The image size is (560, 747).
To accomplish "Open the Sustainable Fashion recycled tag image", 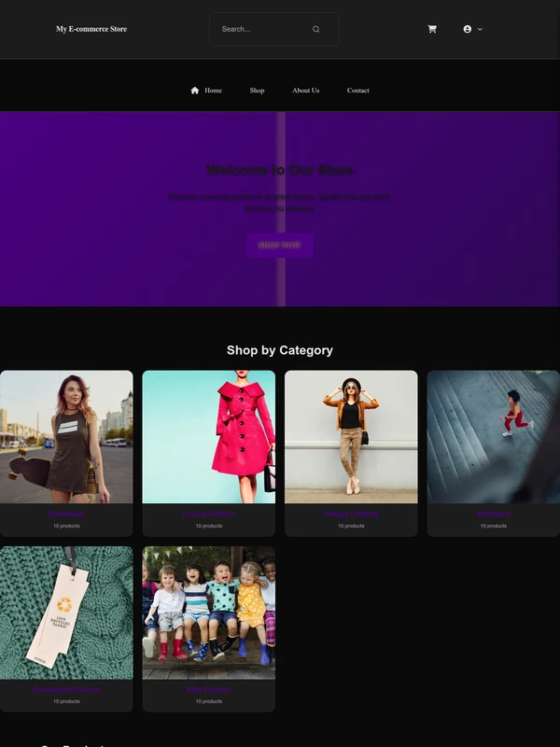I will (x=66, y=613).
